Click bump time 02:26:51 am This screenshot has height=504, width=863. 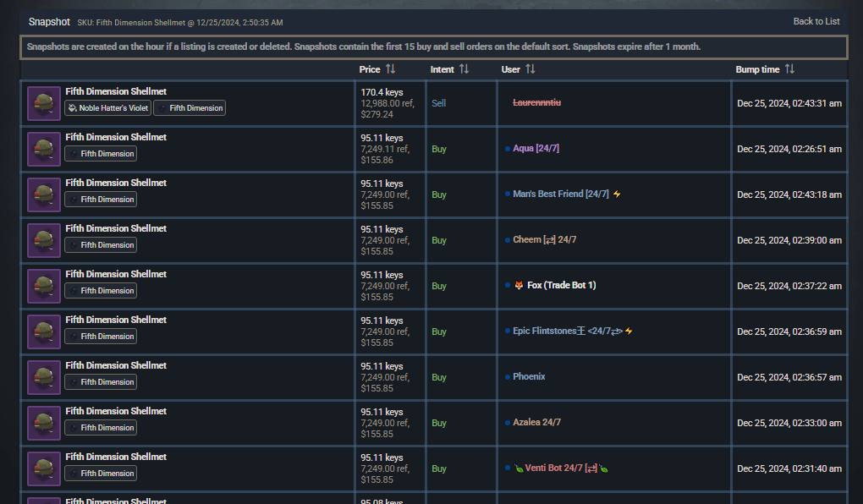(x=789, y=149)
